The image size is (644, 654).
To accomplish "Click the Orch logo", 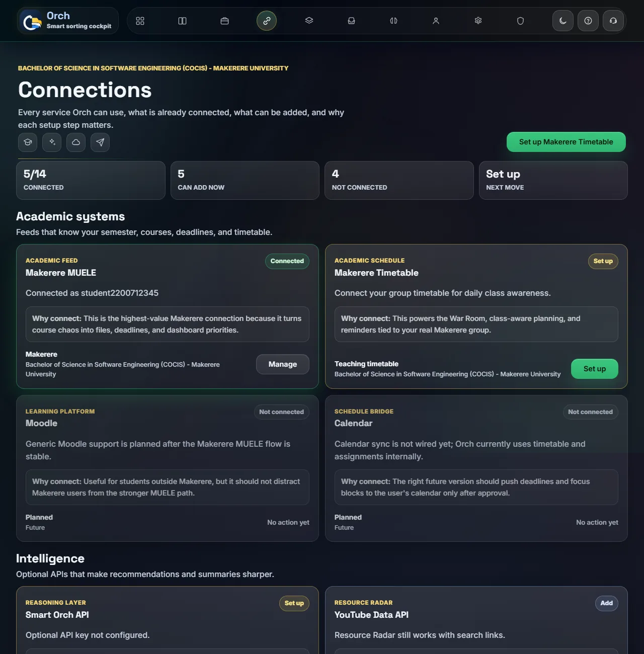I will [x=67, y=21].
